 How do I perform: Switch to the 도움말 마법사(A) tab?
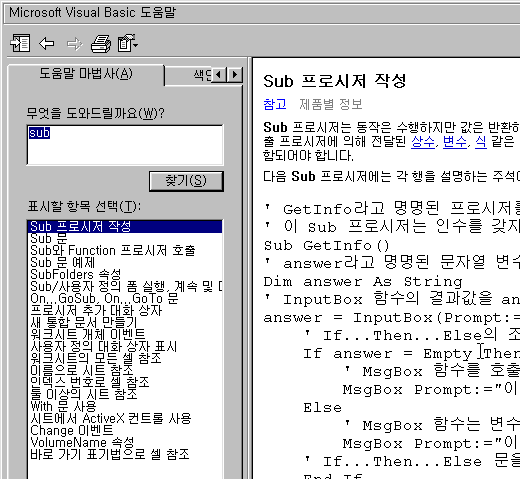tap(86, 74)
